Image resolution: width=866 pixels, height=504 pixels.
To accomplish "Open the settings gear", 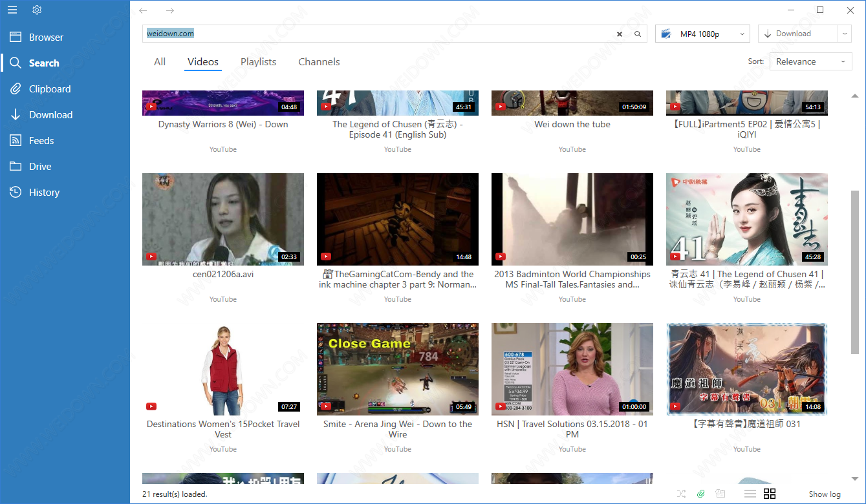I will click(37, 10).
